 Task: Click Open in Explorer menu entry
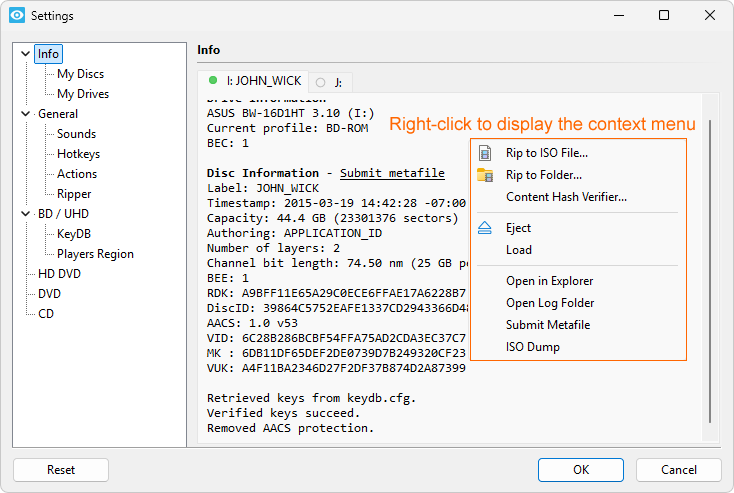(x=549, y=281)
